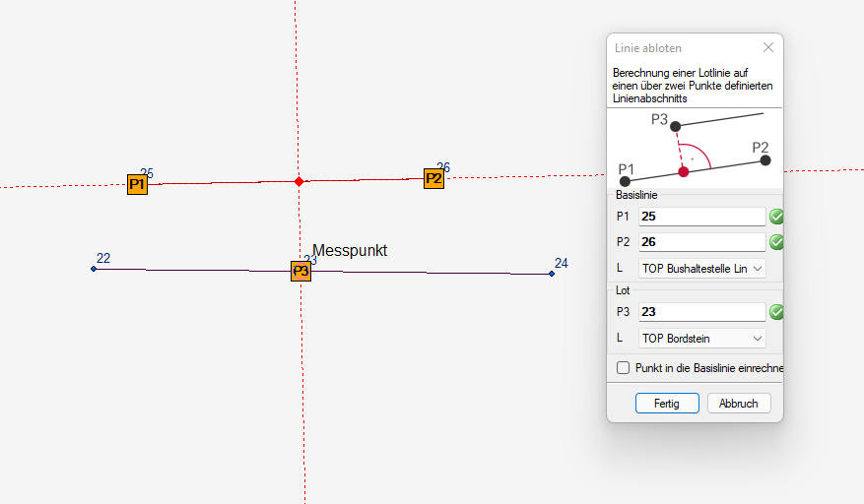Viewport: 864px width, 504px height.
Task: Click the green checkmark beside the P2 field
Action: coord(776,242)
